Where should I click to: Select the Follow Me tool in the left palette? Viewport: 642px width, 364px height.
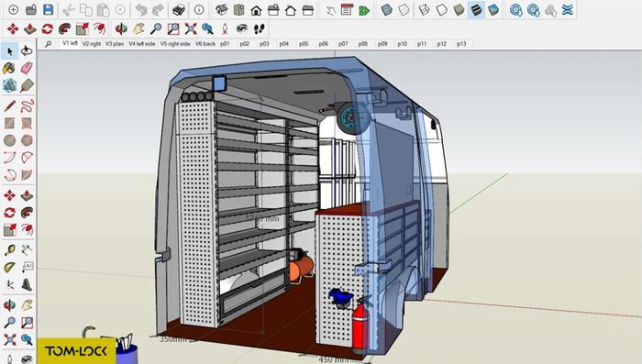pyautogui.click(x=27, y=213)
